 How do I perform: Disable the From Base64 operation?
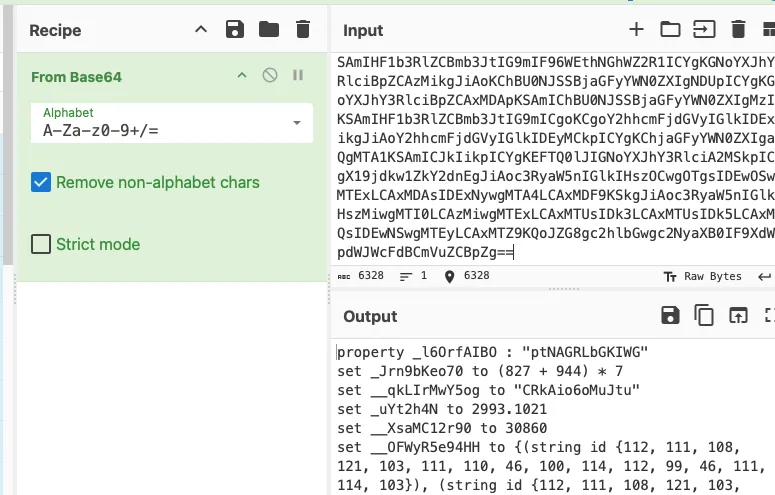coord(270,75)
